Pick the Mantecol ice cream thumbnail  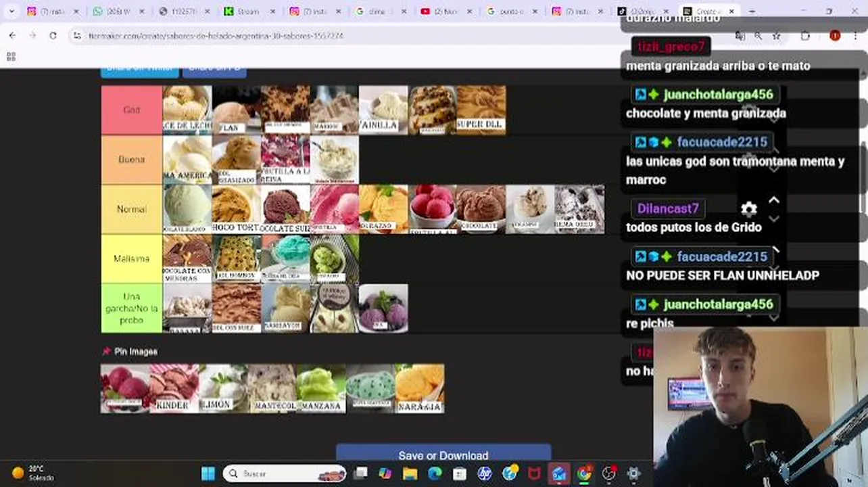(x=272, y=388)
